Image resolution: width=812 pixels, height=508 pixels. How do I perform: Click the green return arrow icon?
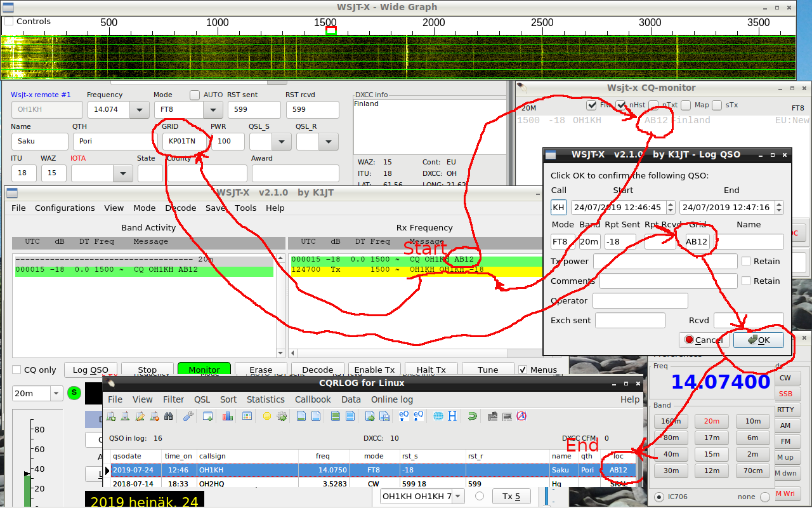[472, 416]
